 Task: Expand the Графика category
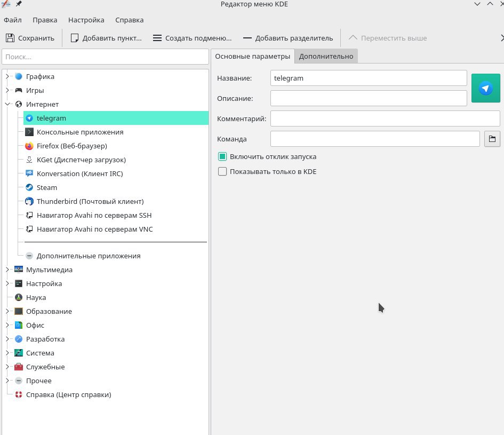point(7,76)
